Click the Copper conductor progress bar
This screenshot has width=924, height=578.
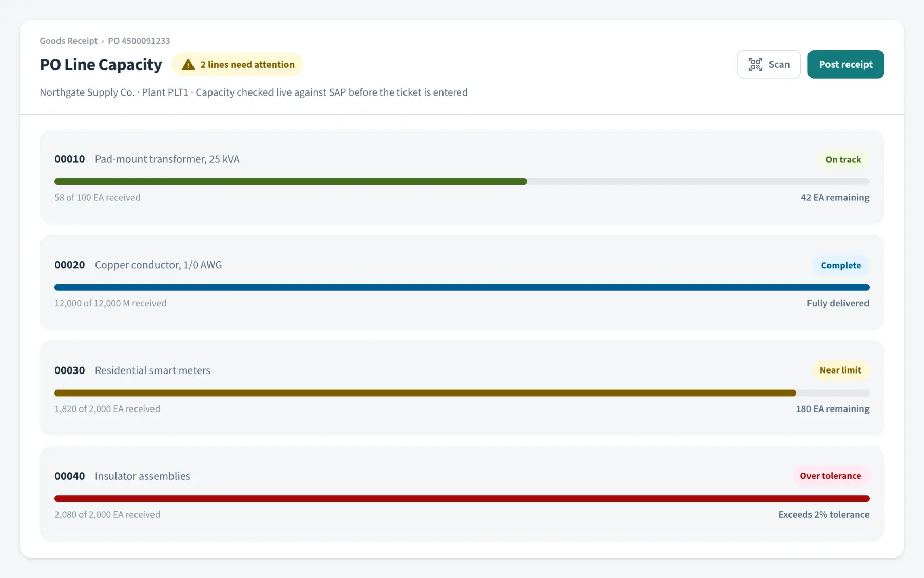tap(462, 287)
